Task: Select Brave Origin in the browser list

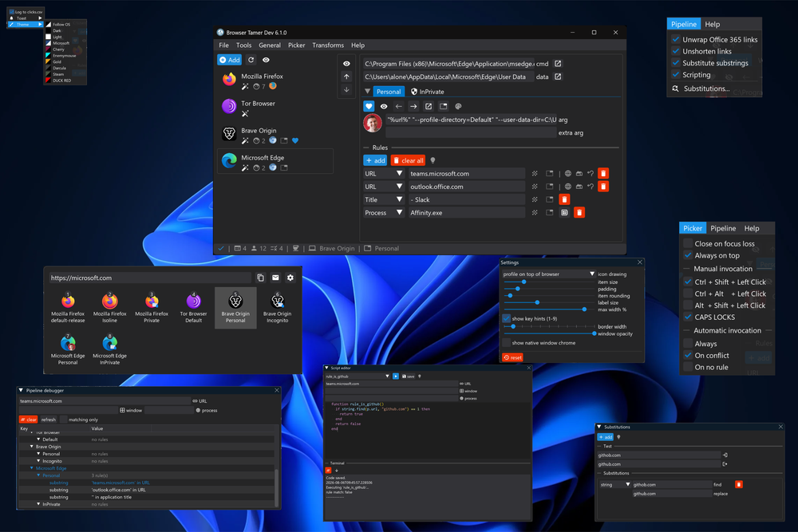Action: click(x=275, y=136)
